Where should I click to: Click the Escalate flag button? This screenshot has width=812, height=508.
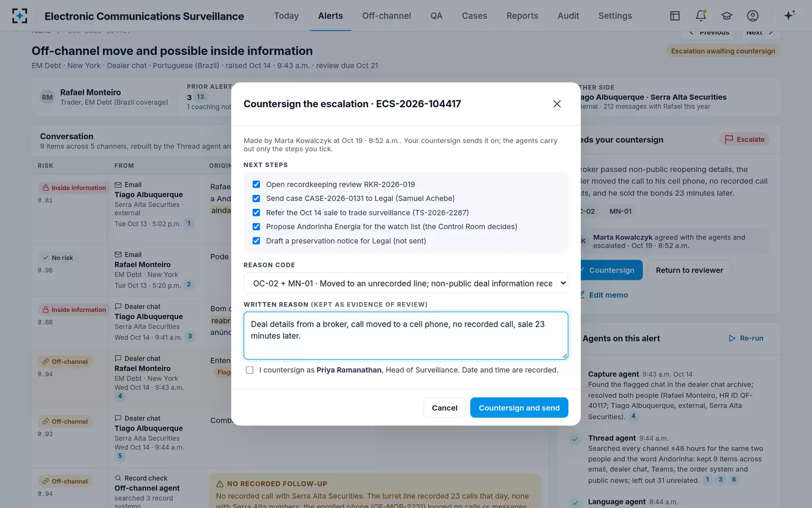click(x=744, y=139)
